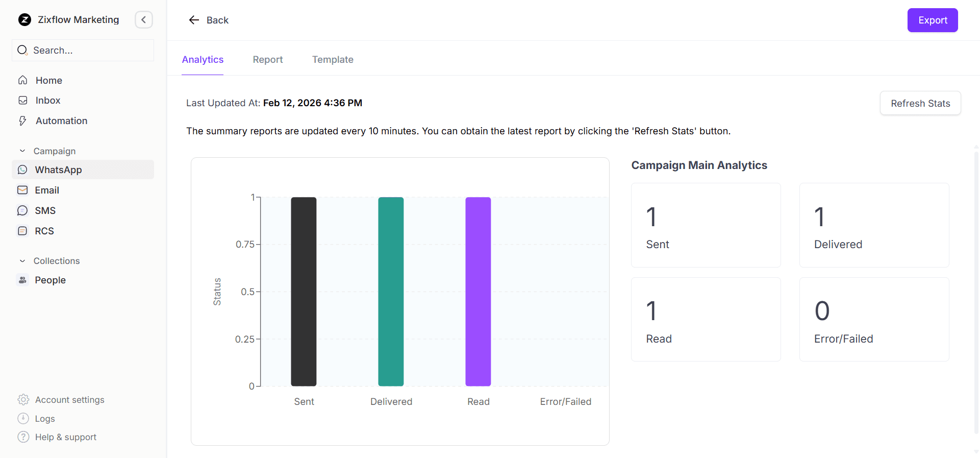This screenshot has width=980, height=458.
Task: Switch to the Report tab
Action: tap(267, 60)
